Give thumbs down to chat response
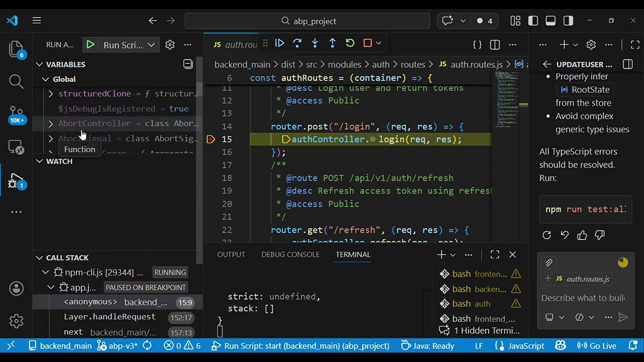This screenshot has width=644, height=362. click(x=600, y=235)
